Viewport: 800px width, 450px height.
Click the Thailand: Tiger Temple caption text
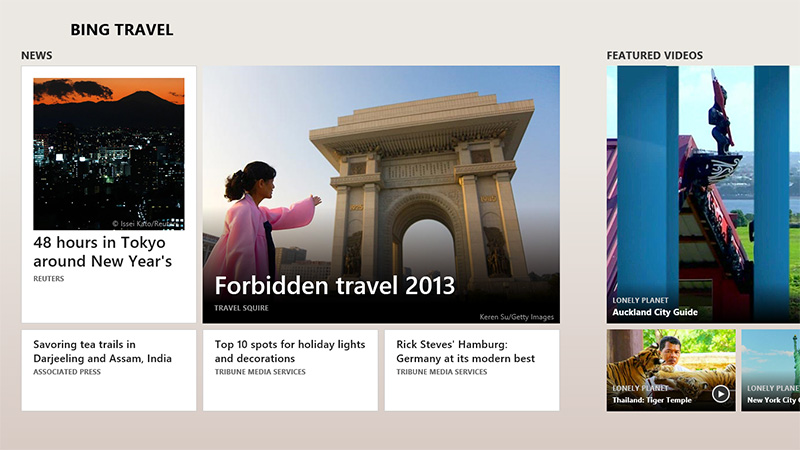click(651, 400)
